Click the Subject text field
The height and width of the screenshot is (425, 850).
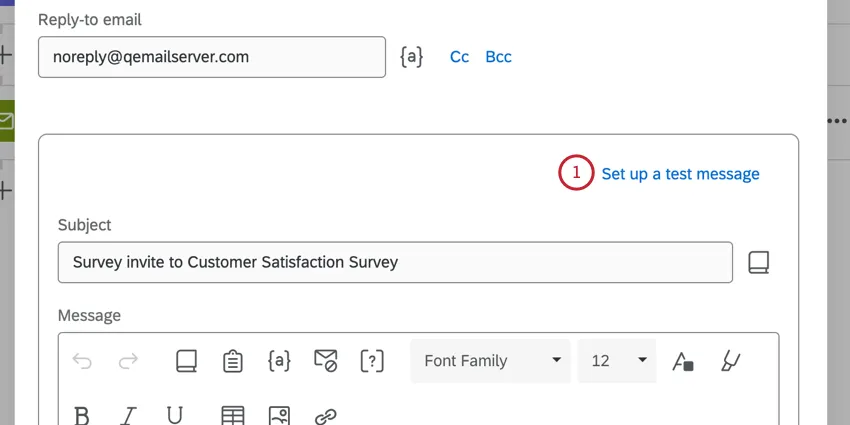pyautogui.click(x=395, y=262)
